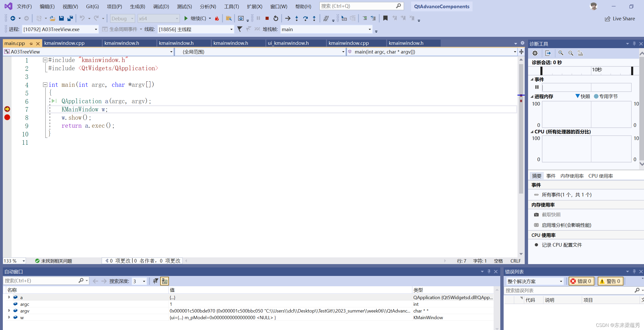Click Show Next Statement arrow icon
This screenshot has width=644, height=330.
coord(288,18)
